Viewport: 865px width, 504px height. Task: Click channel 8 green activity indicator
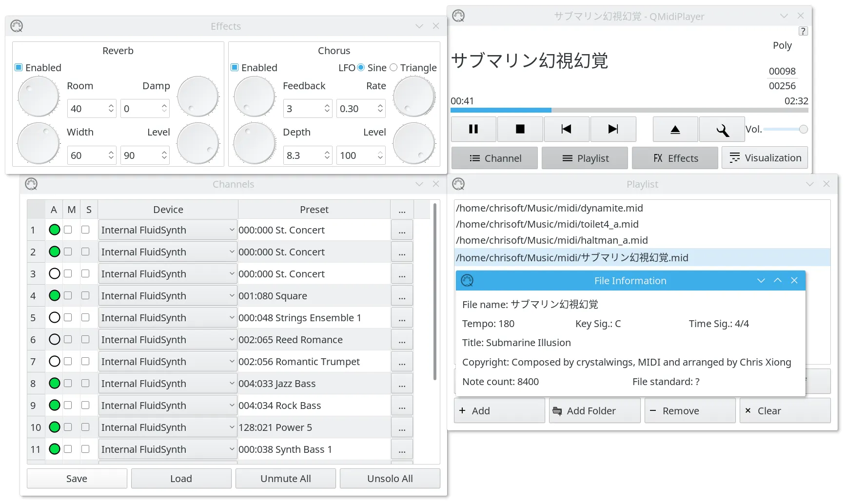tap(55, 383)
